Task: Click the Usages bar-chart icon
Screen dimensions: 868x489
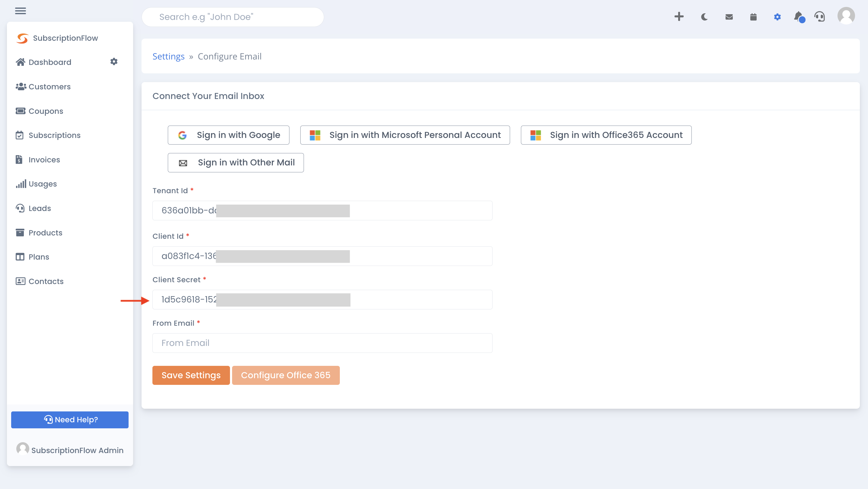Action: coord(21,184)
